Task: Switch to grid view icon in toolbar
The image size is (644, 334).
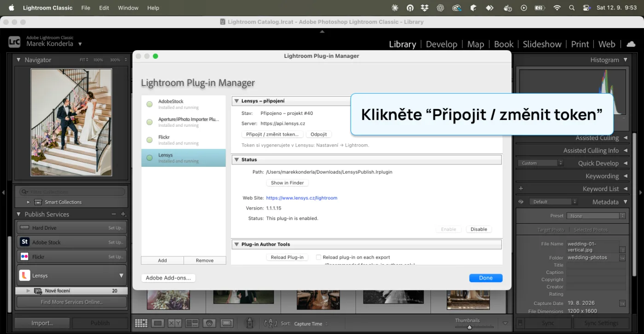Action: tap(141, 323)
